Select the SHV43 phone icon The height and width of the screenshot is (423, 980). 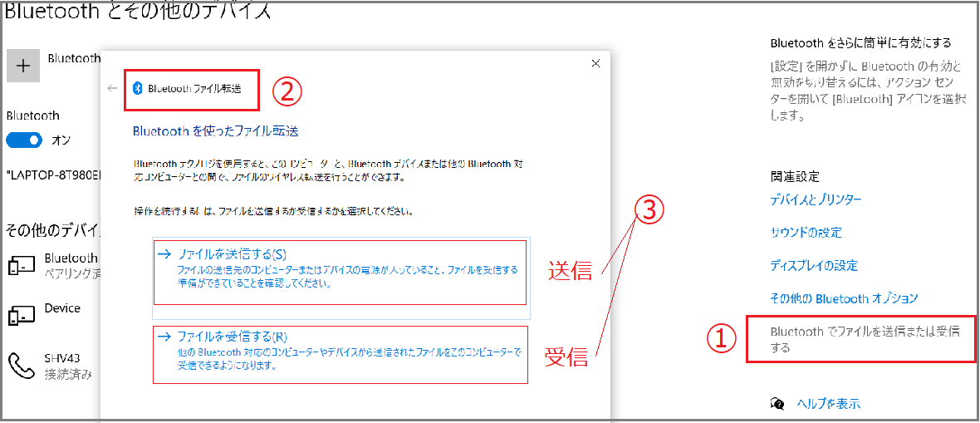point(21,366)
